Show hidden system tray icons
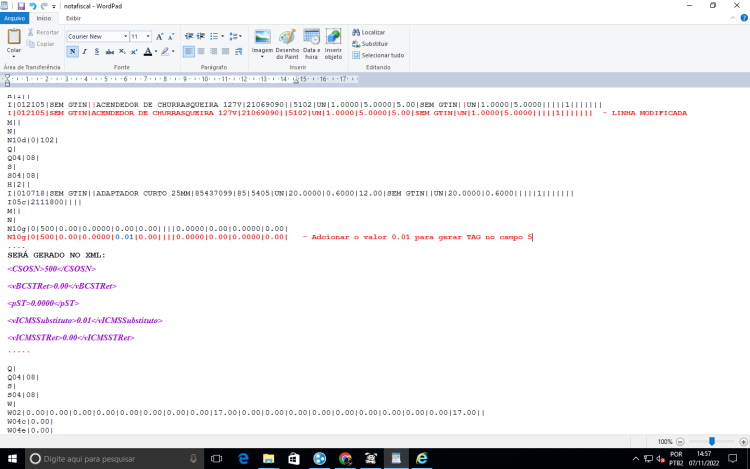 (x=636, y=458)
